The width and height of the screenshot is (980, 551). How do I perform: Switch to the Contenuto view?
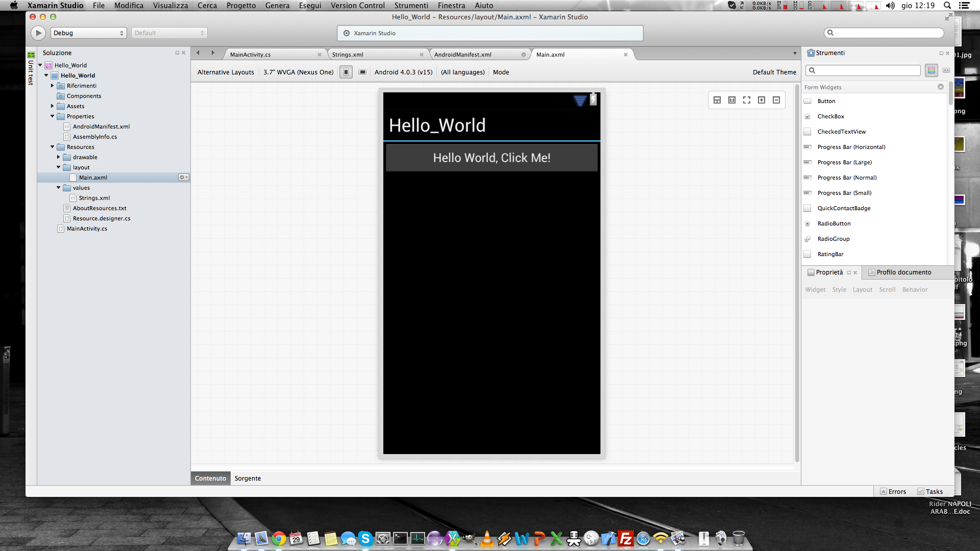tap(210, 479)
